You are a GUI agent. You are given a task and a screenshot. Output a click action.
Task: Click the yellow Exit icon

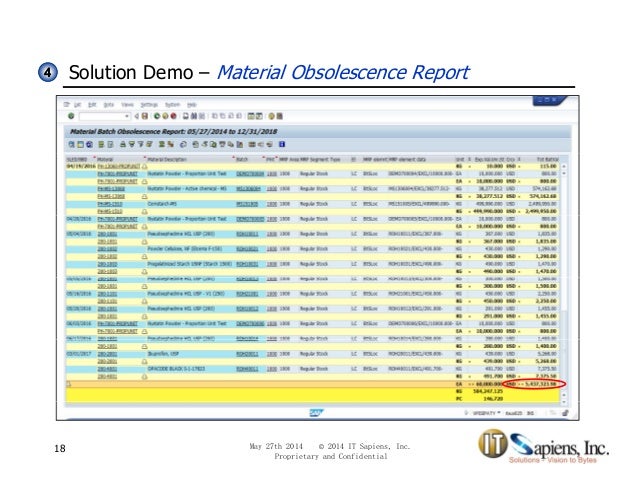165,116
